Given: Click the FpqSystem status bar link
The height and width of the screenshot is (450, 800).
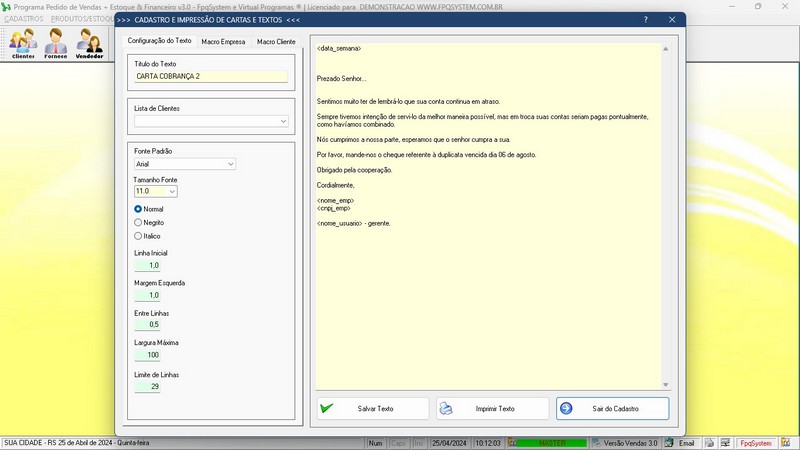Looking at the screenshot, I should 756,443.
